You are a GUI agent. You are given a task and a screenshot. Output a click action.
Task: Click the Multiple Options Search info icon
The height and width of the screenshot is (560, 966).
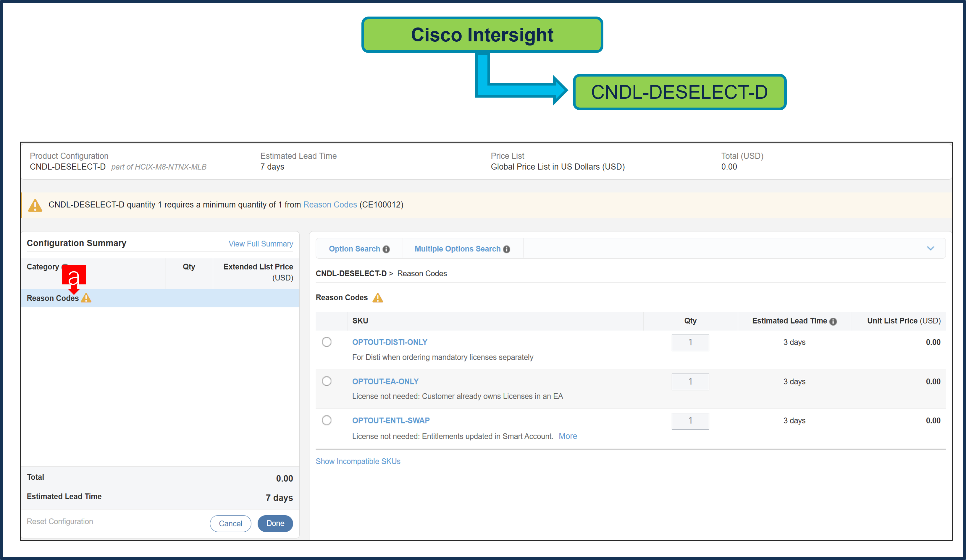click(x=506, y=249)
